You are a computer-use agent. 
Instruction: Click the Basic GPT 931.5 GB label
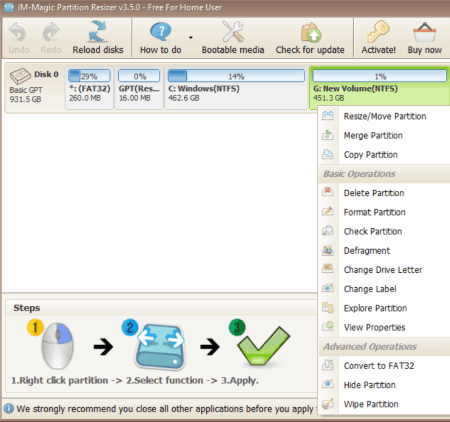(x=26, y=95)
